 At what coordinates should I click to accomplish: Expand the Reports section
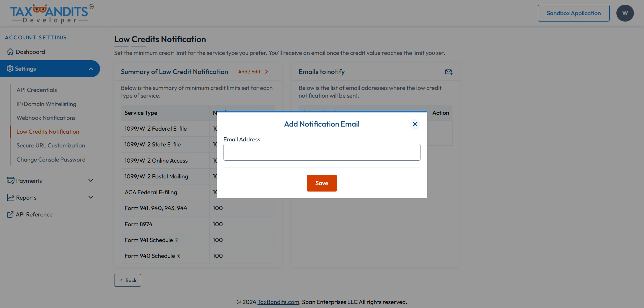coord(91,197)
